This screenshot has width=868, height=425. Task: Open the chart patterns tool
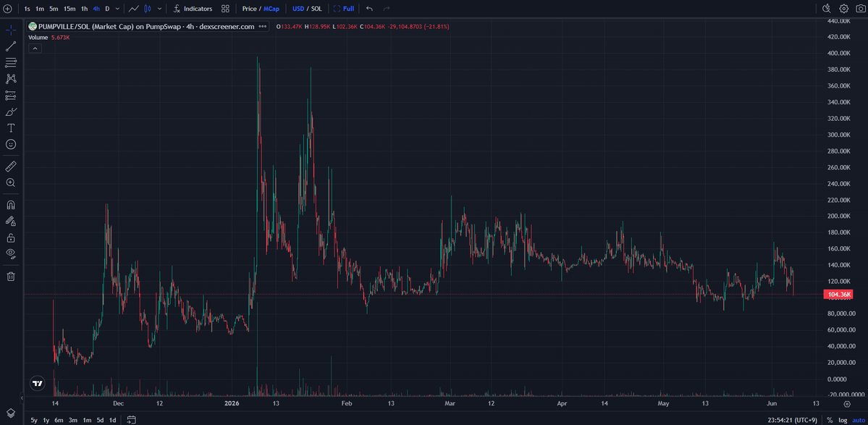pyautogui.click(x=11, y=79)
